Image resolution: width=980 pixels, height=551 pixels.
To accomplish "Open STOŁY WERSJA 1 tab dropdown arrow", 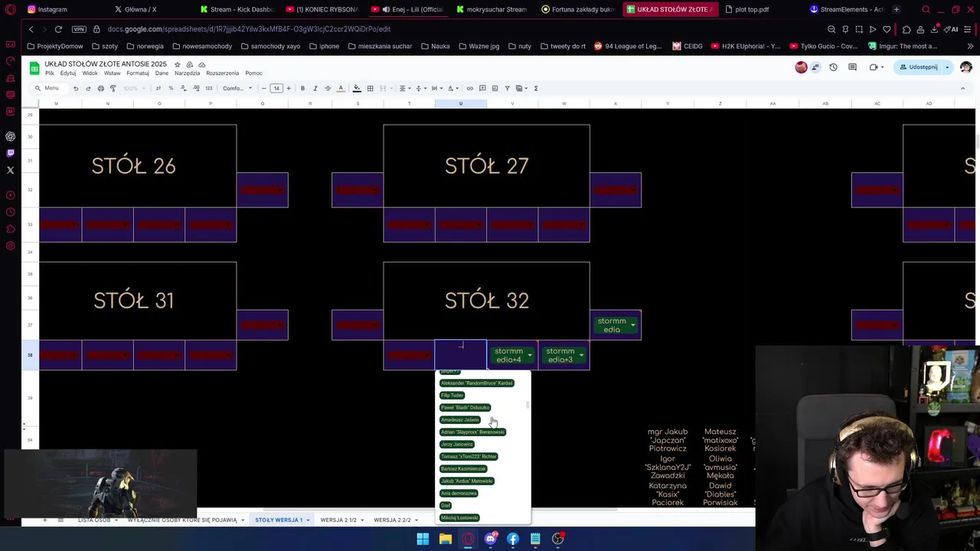I will tap(309, 520).
